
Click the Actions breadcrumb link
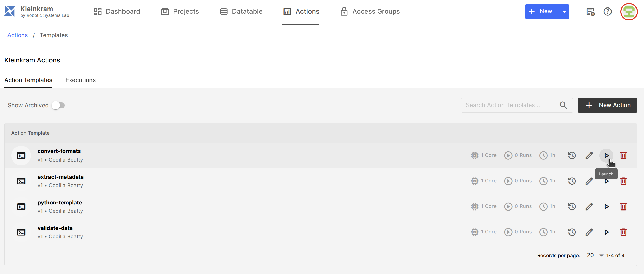(17, 35)
